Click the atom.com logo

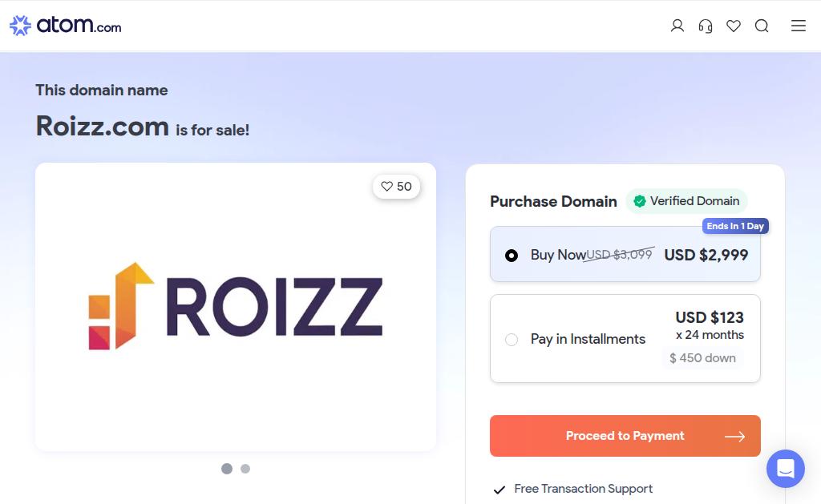click(66, 26)
